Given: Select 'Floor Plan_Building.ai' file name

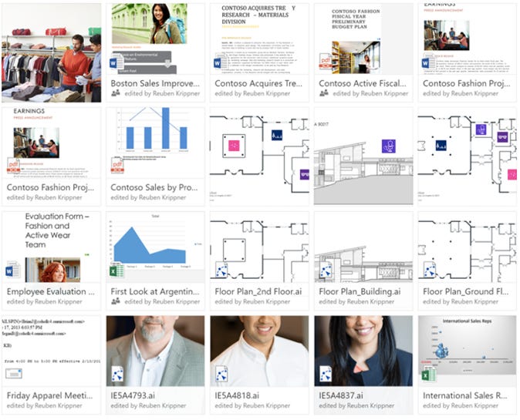Looking at the screenshot, I should pyautogui.click(x=360, y=291).
